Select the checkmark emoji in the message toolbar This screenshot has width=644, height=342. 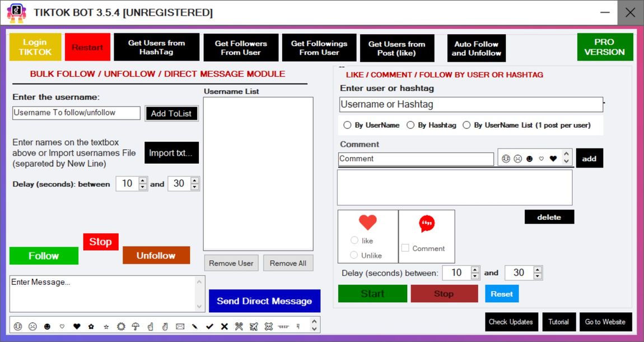tap(210, 326)
